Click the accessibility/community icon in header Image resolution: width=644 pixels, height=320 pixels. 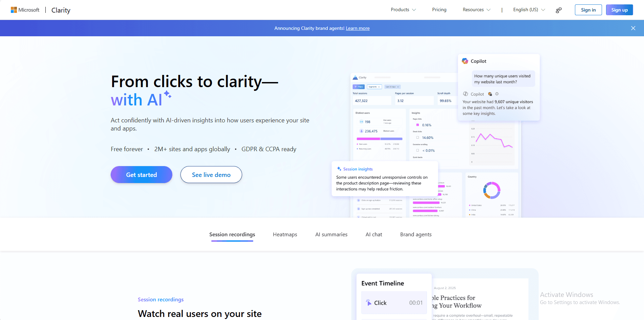pos(559,10)
